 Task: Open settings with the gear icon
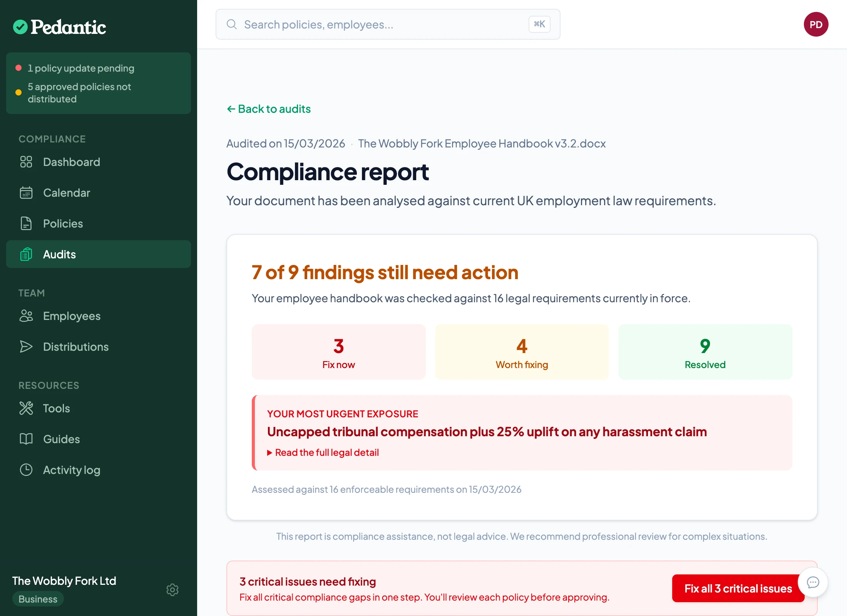click(x=172, y=590)
